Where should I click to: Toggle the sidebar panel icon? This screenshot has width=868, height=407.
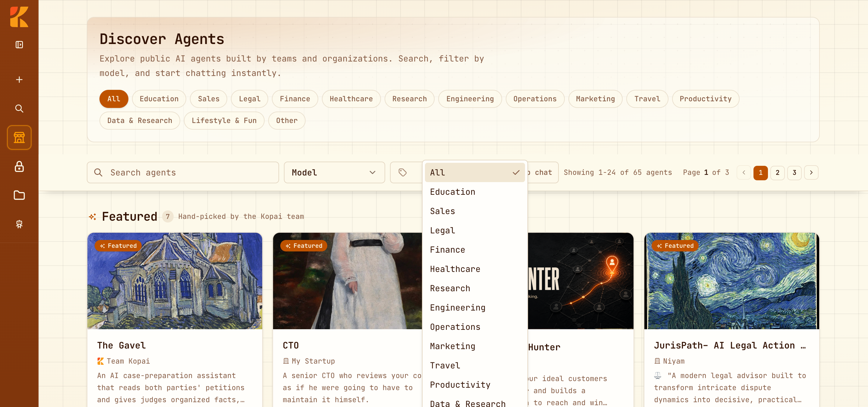tap(19, 45)
